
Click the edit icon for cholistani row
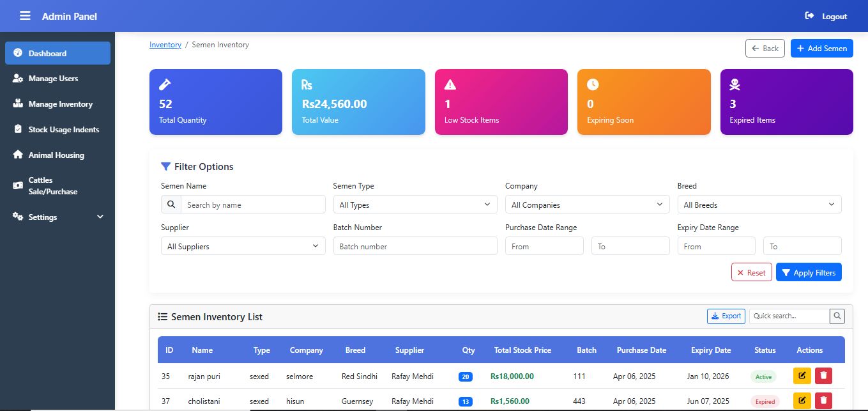(802, 401)
